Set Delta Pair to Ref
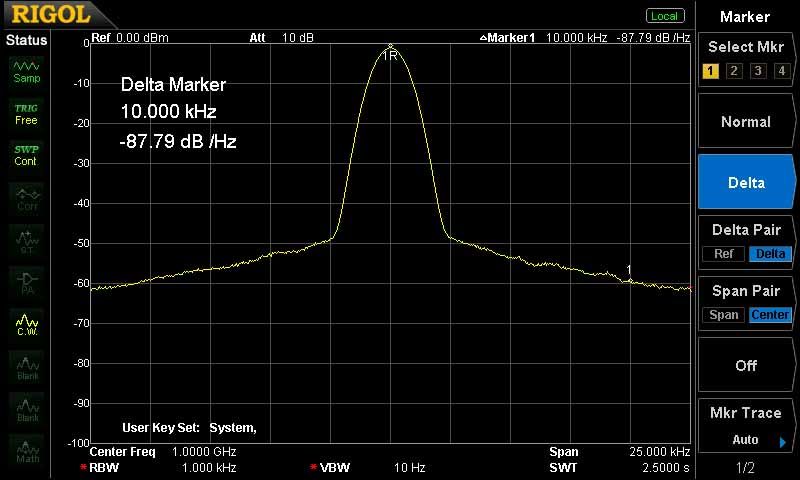 point(723,254)
